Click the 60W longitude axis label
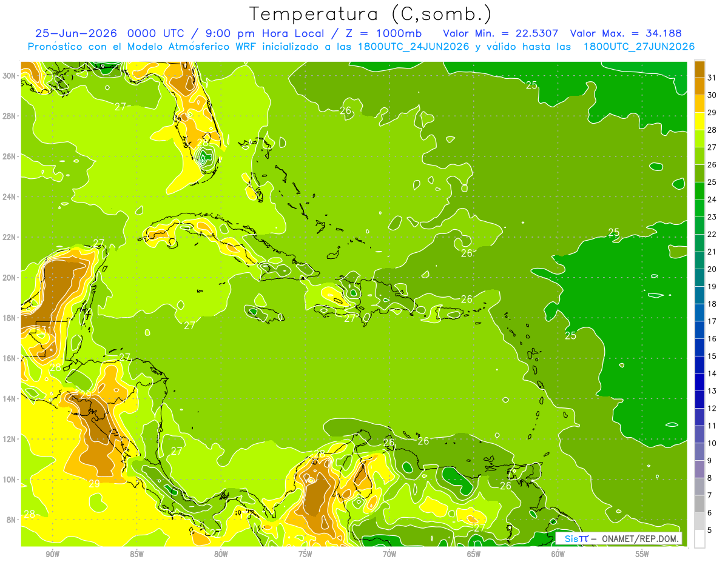Screen dimensions: 728x562 [558, 554]
